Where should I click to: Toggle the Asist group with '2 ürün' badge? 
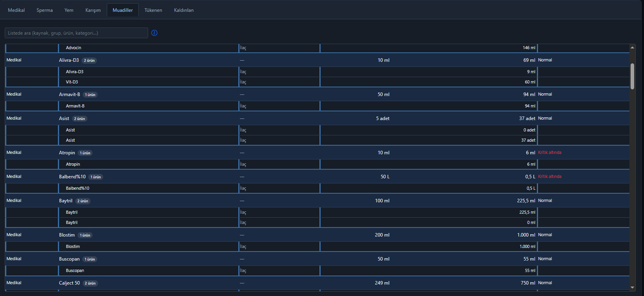coord(317,118)
